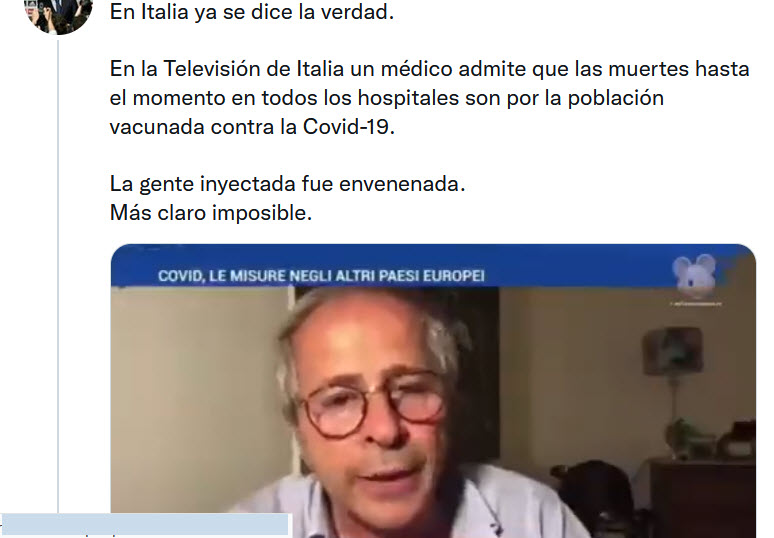Click the text 'Más claro imposible.'

211,213
